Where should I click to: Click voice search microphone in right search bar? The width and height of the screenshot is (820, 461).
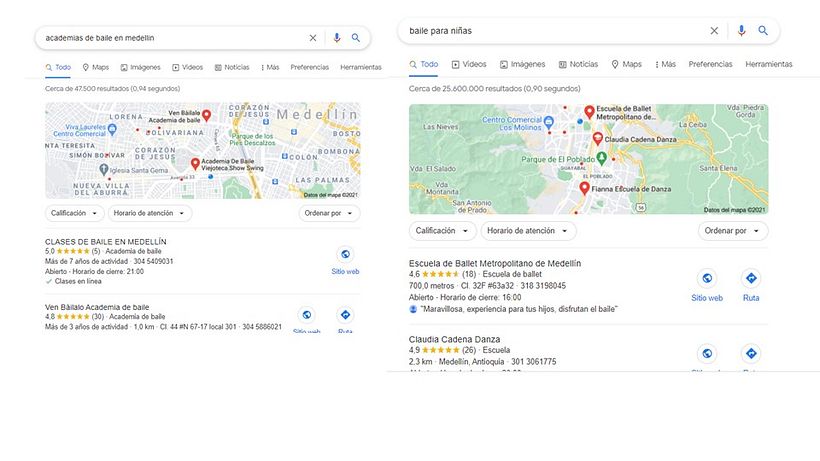[x=741, y=31]
